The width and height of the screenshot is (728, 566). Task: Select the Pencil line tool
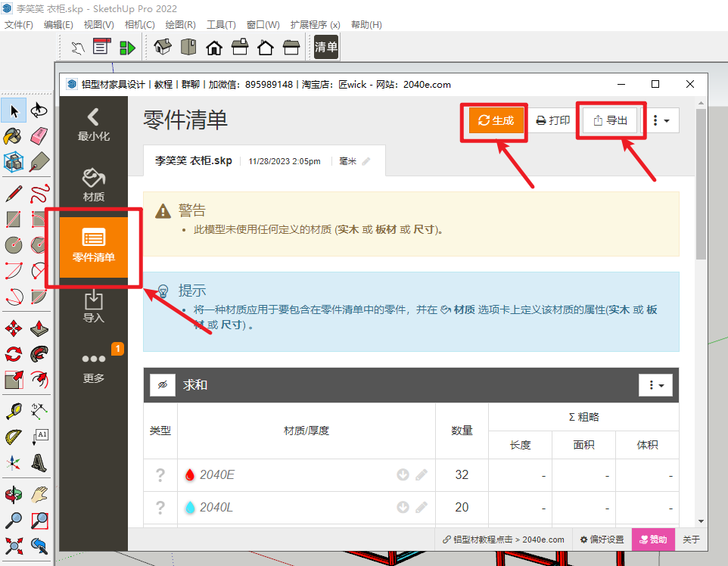[x=13, y=193]
